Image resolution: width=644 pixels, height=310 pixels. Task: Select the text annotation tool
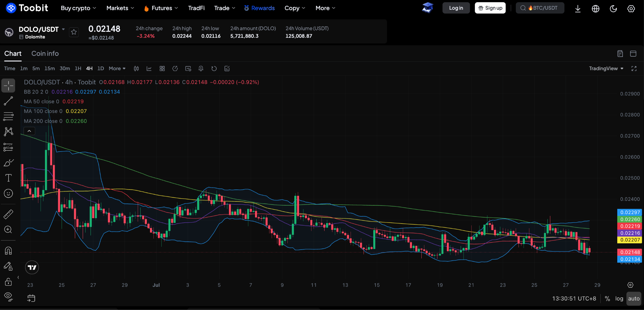click(8, 178)
